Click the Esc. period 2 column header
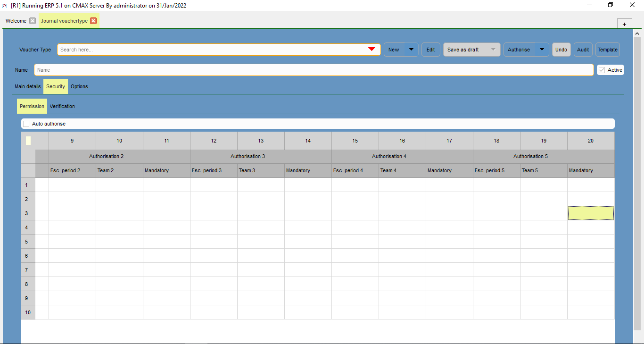Viewport: 644px width, 344px height. point(72,170)
